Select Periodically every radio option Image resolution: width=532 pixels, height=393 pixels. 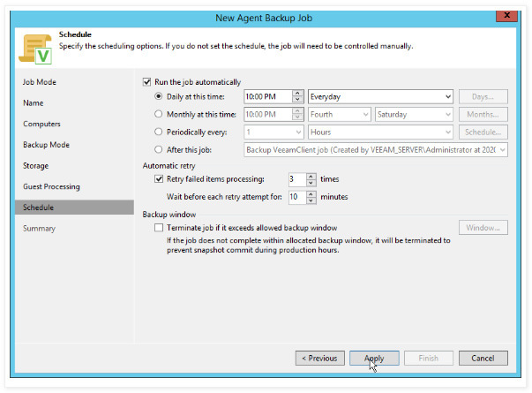tap(159, 132)
